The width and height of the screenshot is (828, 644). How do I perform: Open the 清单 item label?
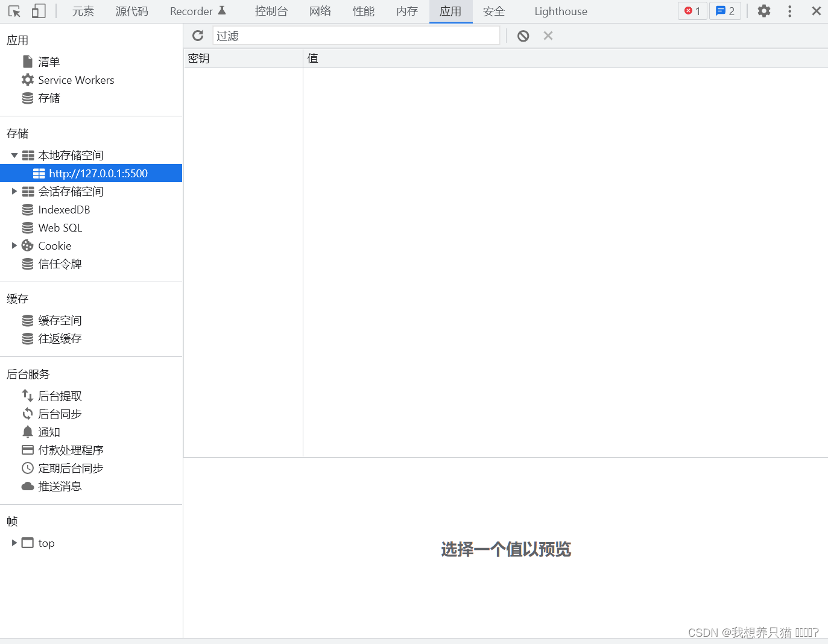point(49,62)
